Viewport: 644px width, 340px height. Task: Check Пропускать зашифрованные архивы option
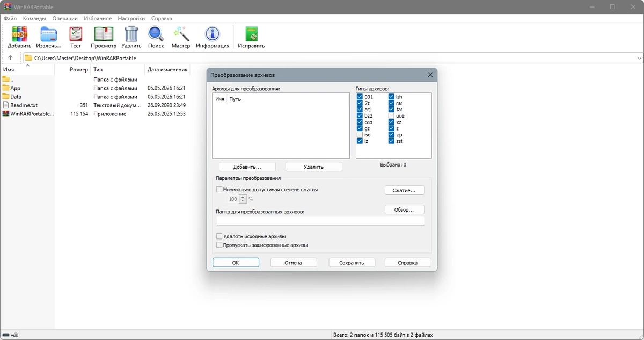pos(219,245)
